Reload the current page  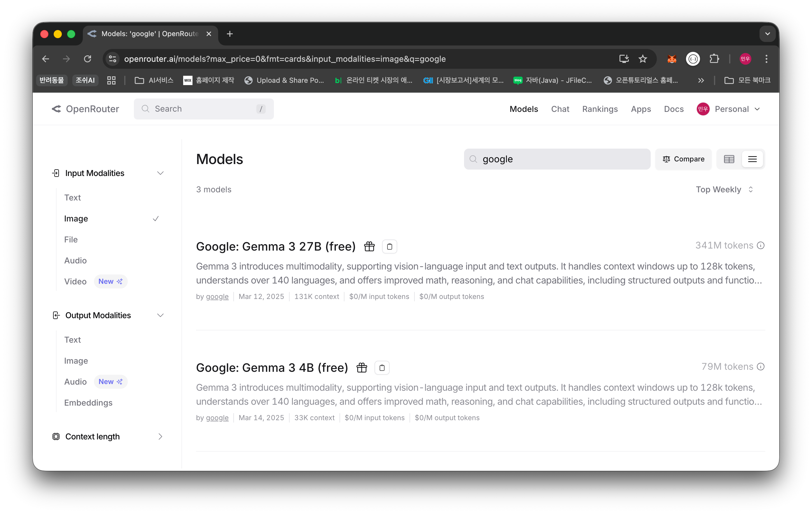[88, 59]
